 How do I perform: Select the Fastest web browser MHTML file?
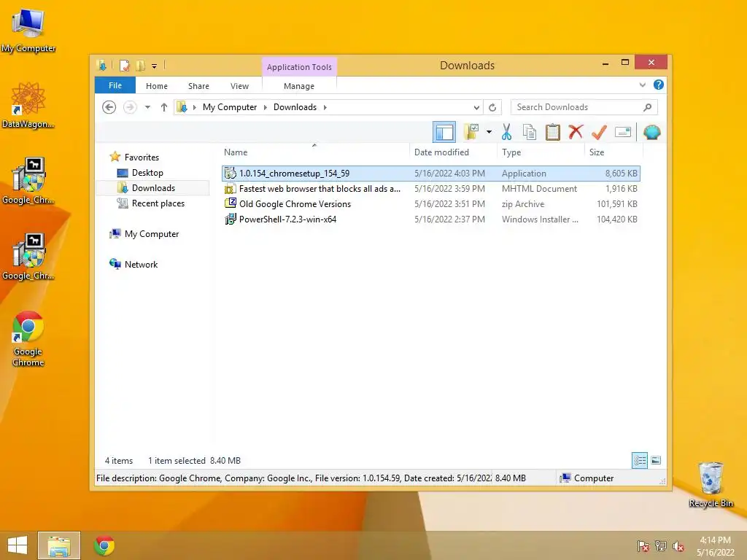coord(430,189)
